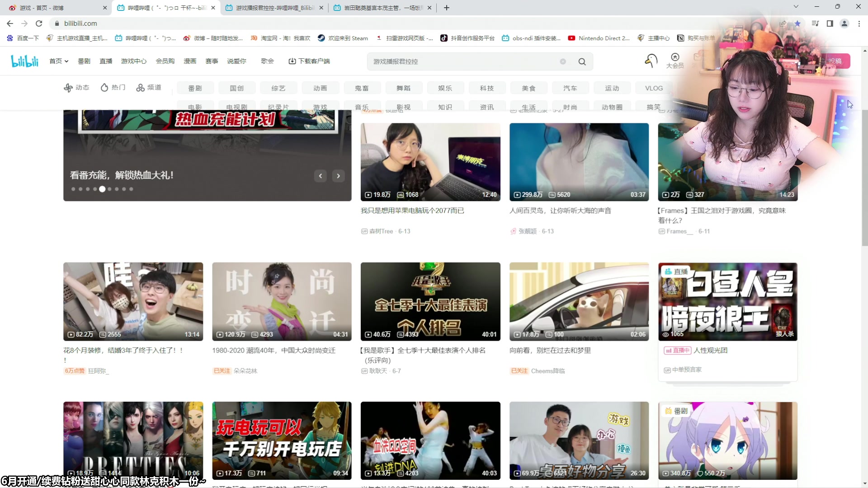The height and width of the screenshot is (488, 868).
Task: Clear the search box text
Action: (563, 61)
